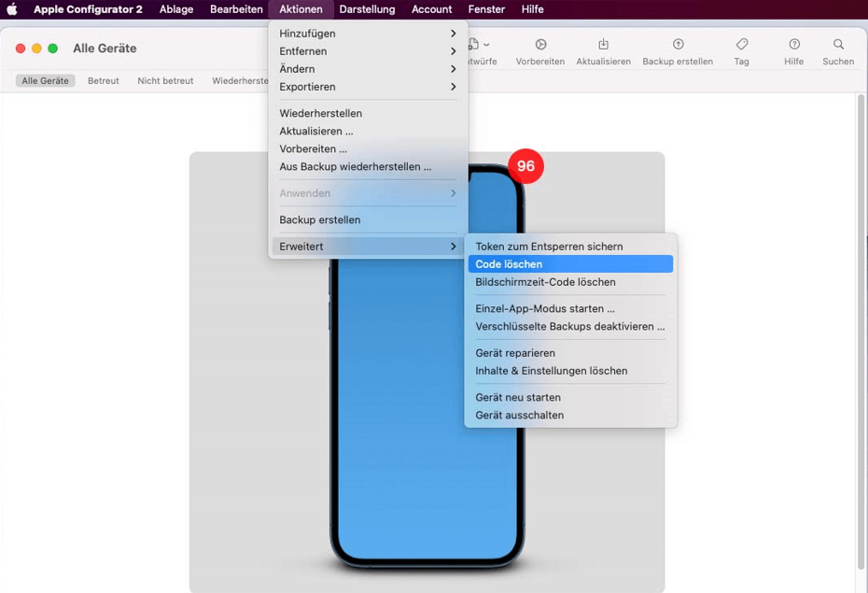868x593 pixels.
Task: Click the Suchen magnifier icon
Action: 838,44
